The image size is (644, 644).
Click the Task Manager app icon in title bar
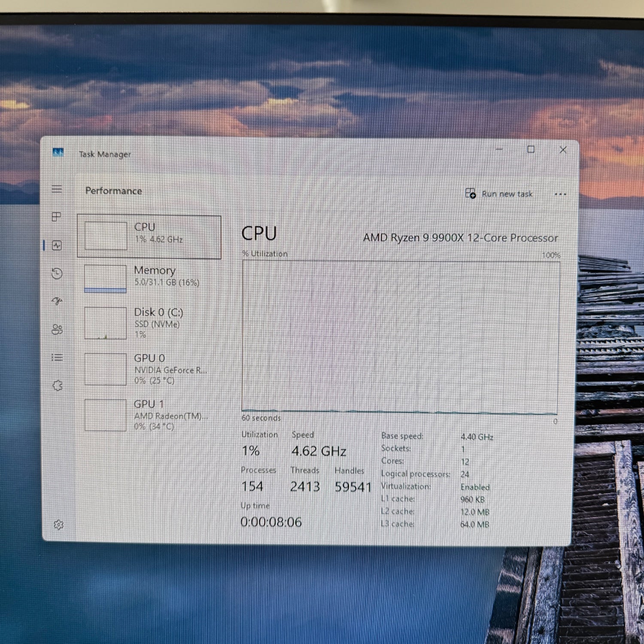(58, 152)
